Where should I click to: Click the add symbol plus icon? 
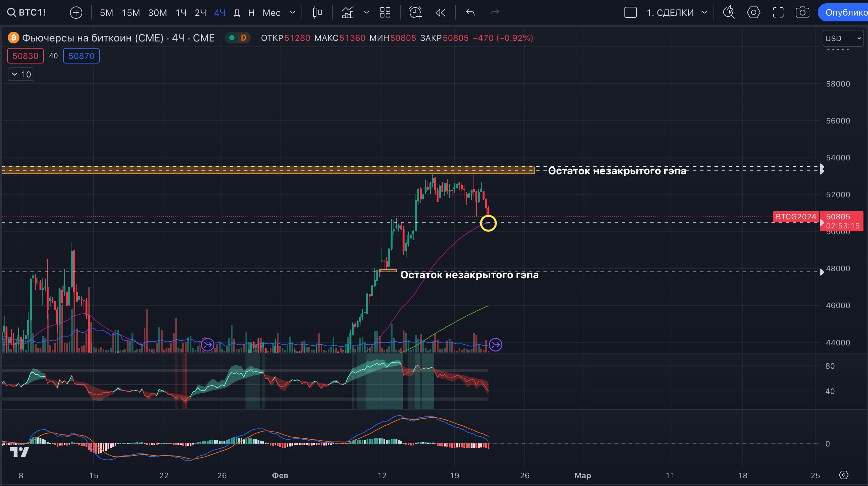76,13
